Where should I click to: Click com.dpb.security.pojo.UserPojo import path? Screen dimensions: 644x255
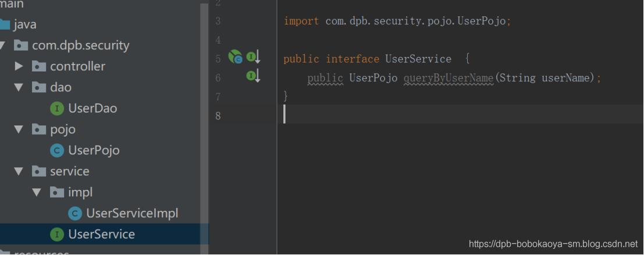tap(415, 21)
